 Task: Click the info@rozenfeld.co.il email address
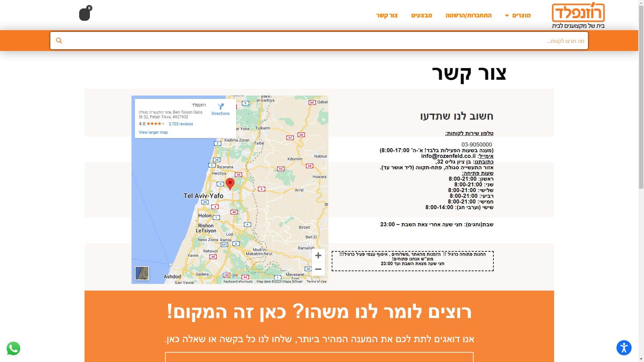click(x=448, y=156)
